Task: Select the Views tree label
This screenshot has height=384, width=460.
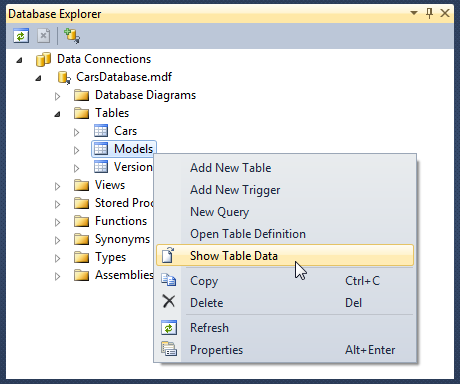Action: [110, 185]
